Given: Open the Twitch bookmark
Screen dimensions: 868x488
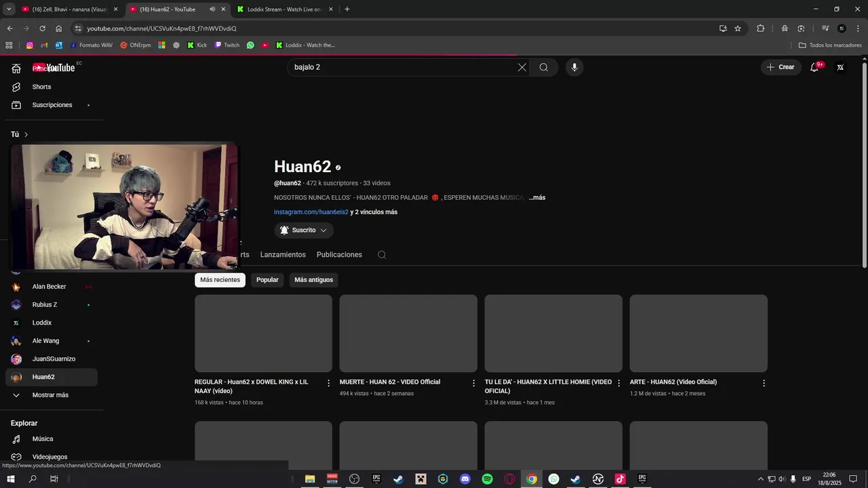Looking at the screenshot, I should tap(227, 45).
